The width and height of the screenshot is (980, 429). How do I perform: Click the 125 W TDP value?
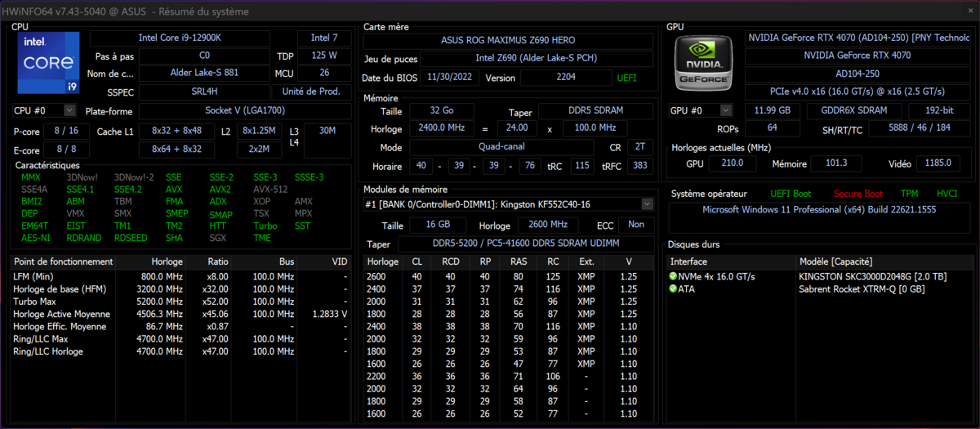pos(324,56)
